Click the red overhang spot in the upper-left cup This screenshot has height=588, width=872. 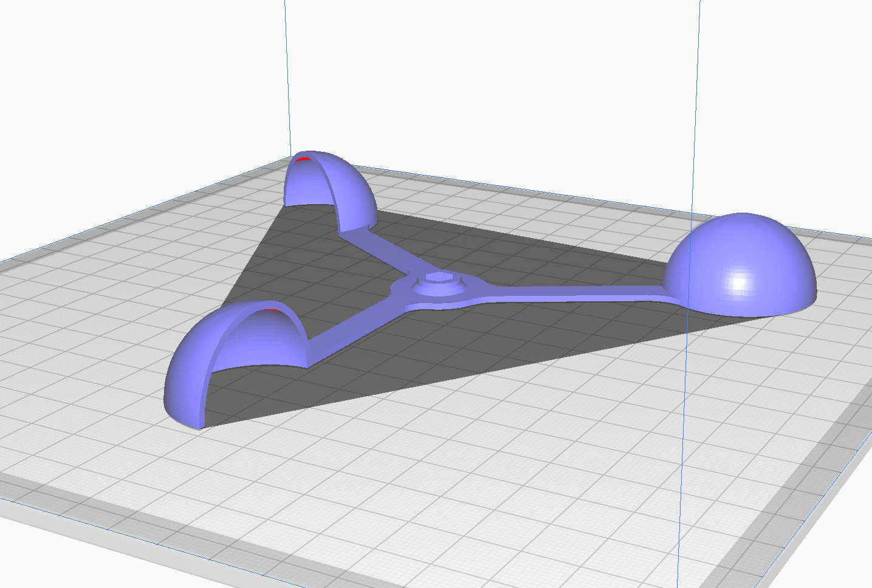303,160
